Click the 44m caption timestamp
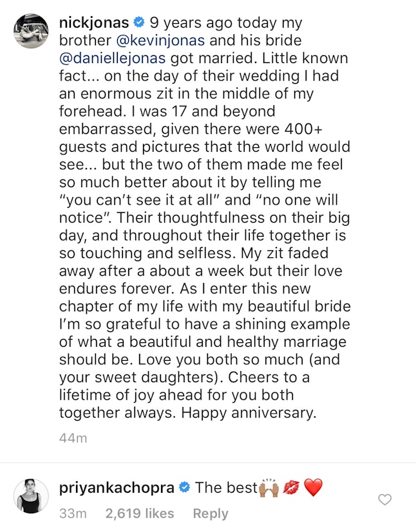 click(x=73, y=439)
